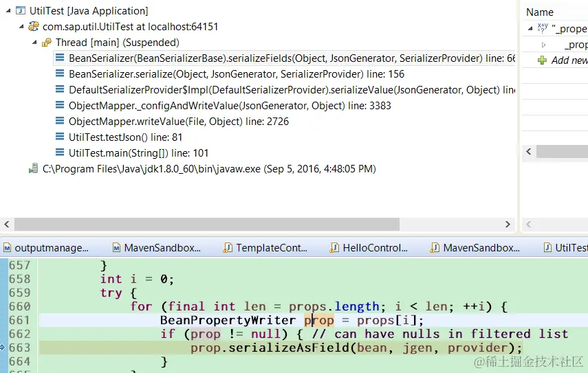Click the green Add new expression plus icon

coord(542,60)
